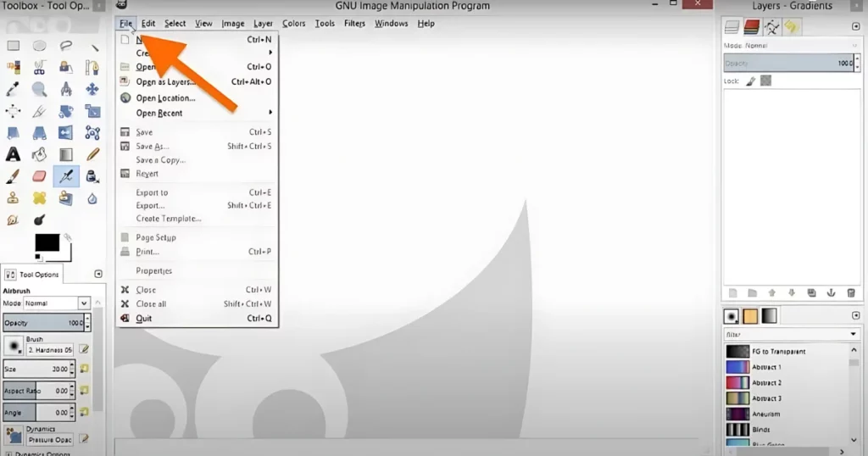Select the Paths tool
This screenshot has height=456, width=868.
[x=92, y=68]
